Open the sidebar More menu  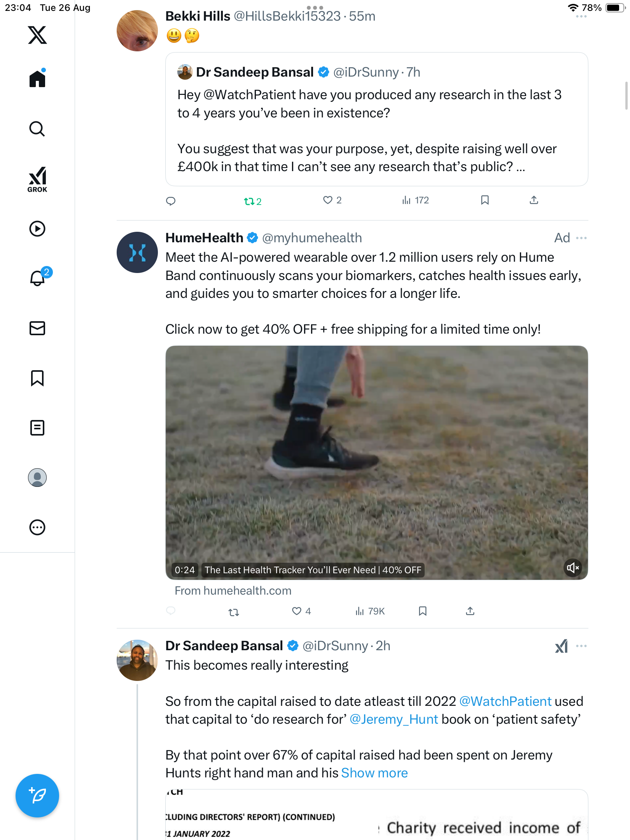(37, 527)
